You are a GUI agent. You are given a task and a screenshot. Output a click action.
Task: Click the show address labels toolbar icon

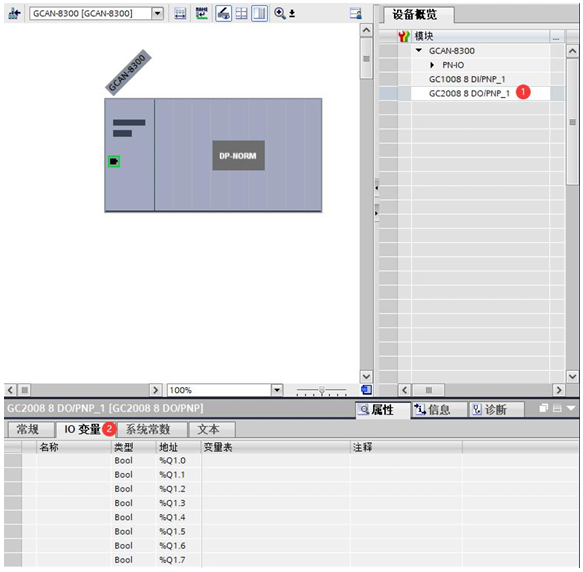pyautogui.click(x=180, y=14)
